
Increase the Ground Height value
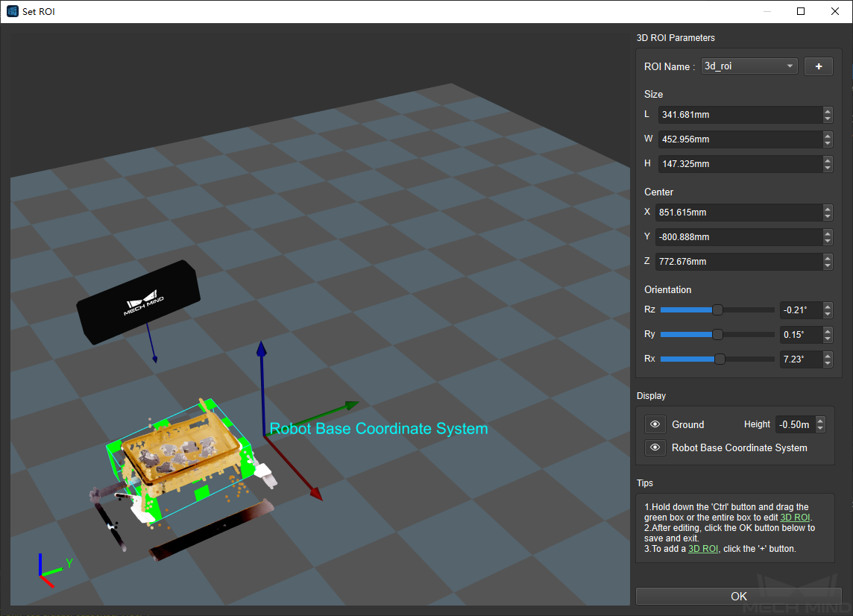tap(821, 421)
